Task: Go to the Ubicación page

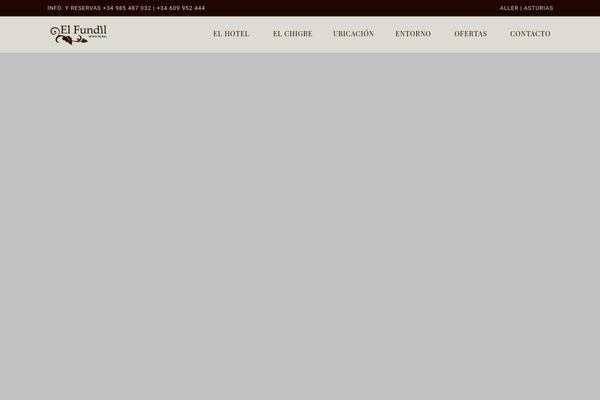Action: point(353,34)
